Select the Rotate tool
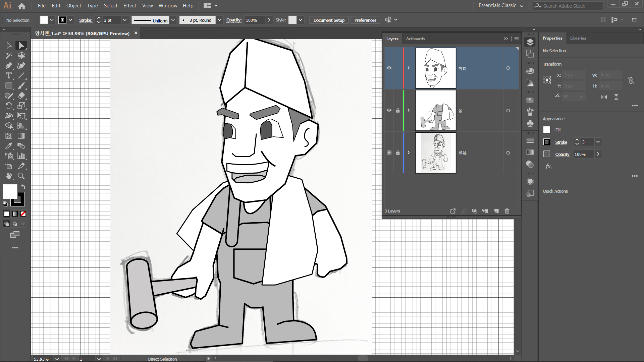Viewport: 644px width, 362px height. pyautogui.click(x=9, y=106)
